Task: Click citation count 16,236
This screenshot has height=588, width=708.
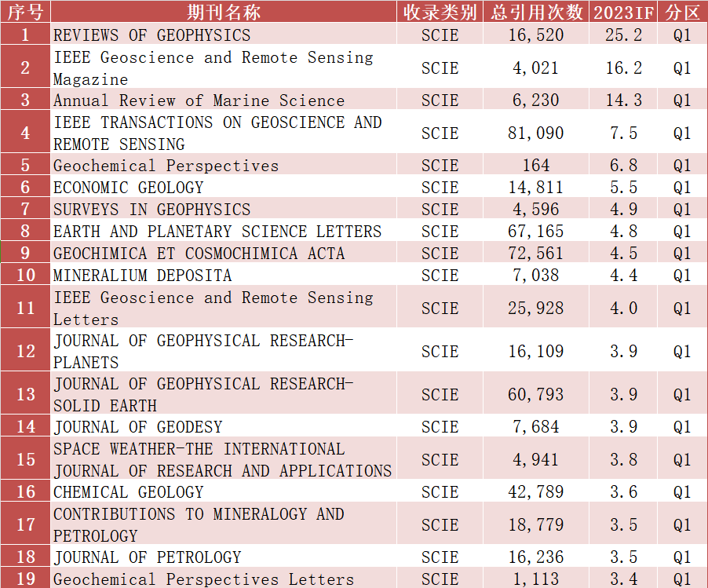Action: pyautogui.click(x=536, y=557)
